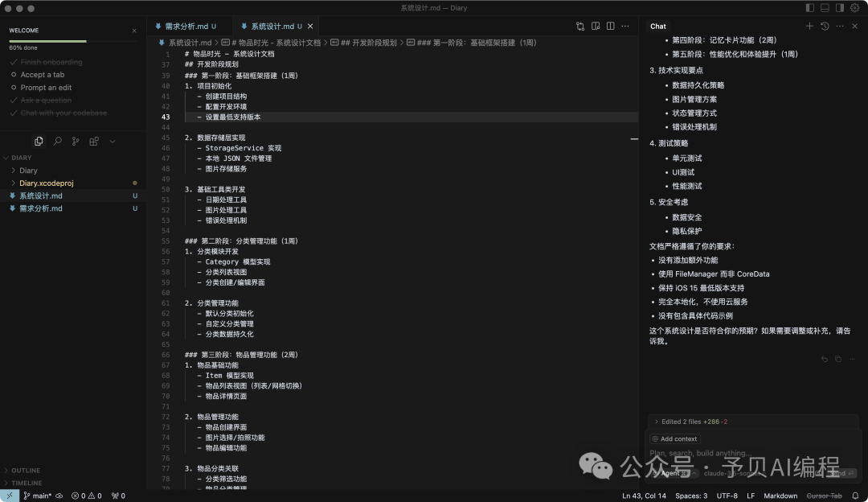868x502 pixels.
Task: Change LF end of line sequence
Action: tap(751, 496)
